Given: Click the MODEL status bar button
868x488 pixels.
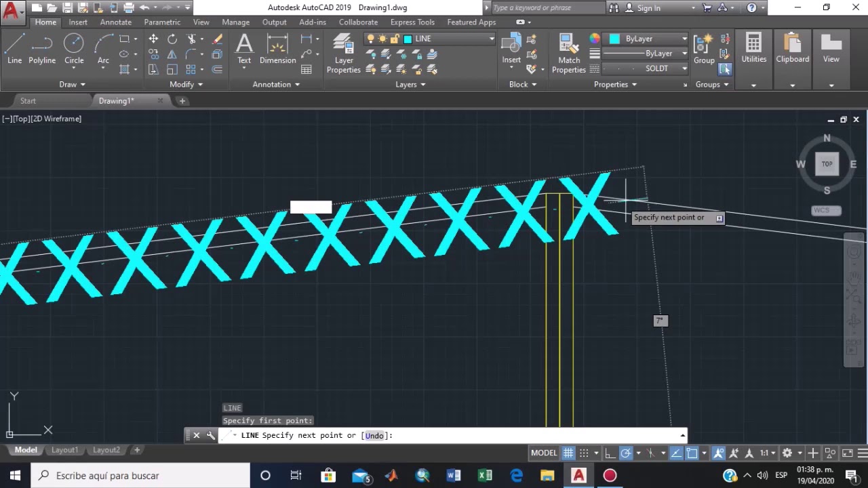Looking at the screenshot, I should tap(544, 453).
